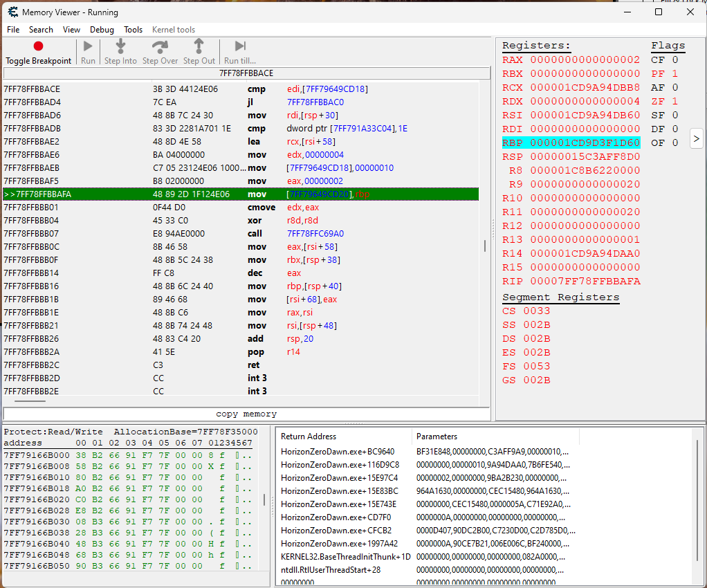The width and height of the screenshot is (707, 588).
Task: Click the Step Into arrow icon
Action: click(120, 46)
